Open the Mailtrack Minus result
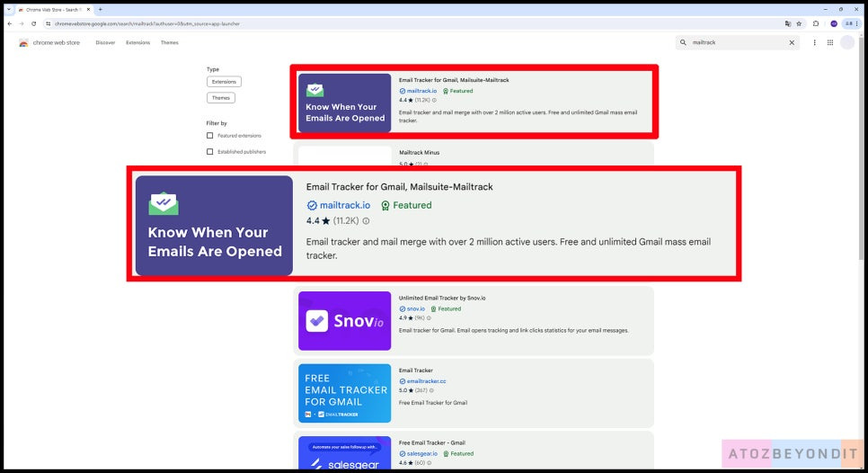Image resolution: width=868 pixels, height=473 pixels. [419, 153]
